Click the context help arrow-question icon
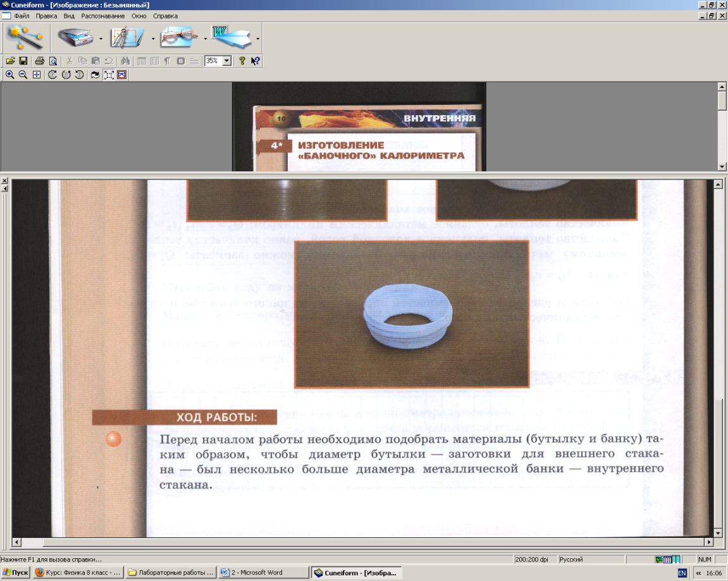 256,61
